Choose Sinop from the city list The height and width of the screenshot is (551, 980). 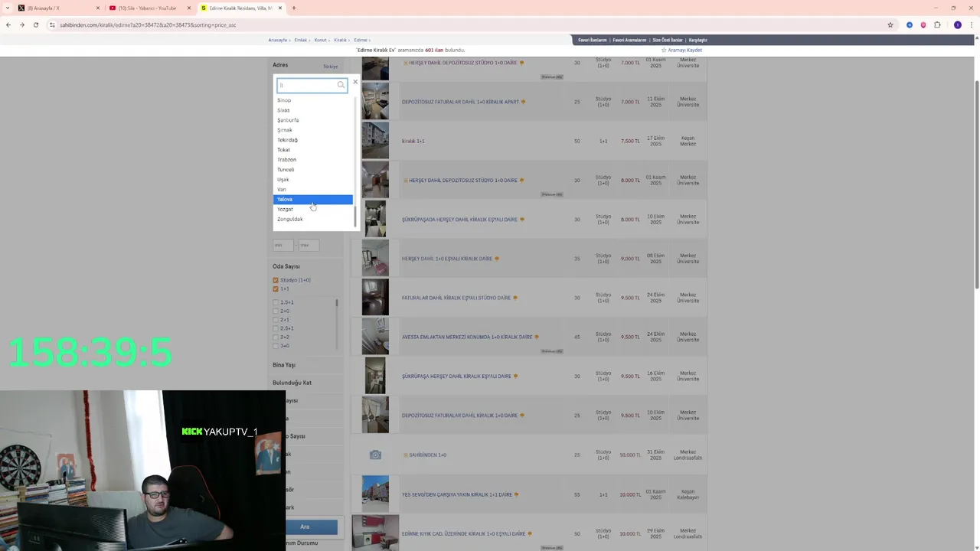tap(312, 100)
